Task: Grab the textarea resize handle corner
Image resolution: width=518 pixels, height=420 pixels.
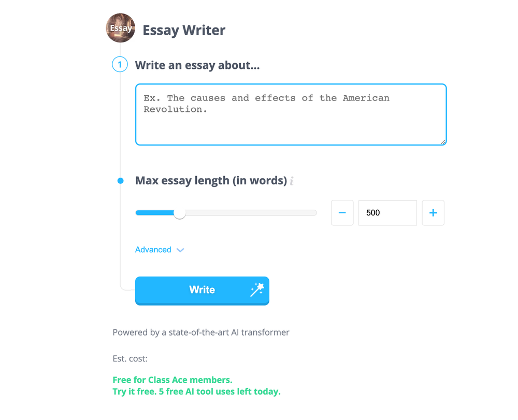Action: click(x=443, y=142)
